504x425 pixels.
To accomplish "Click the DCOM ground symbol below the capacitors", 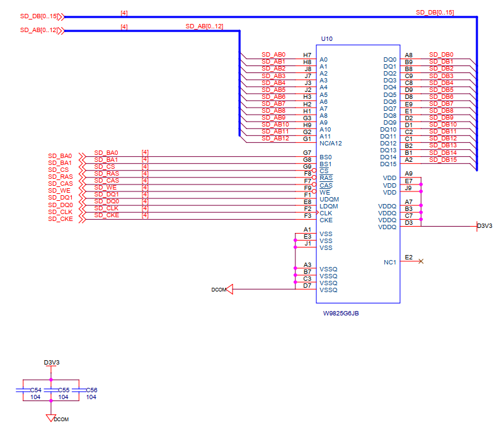I will point(51,416).
